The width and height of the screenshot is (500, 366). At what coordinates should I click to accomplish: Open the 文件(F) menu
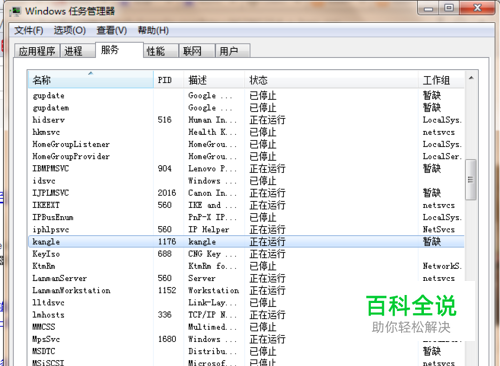29,31
